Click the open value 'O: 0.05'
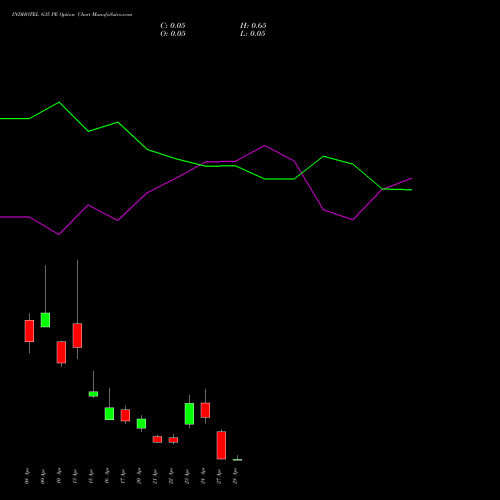Screen dimensions: 500x500 click(x=173, y=34)
